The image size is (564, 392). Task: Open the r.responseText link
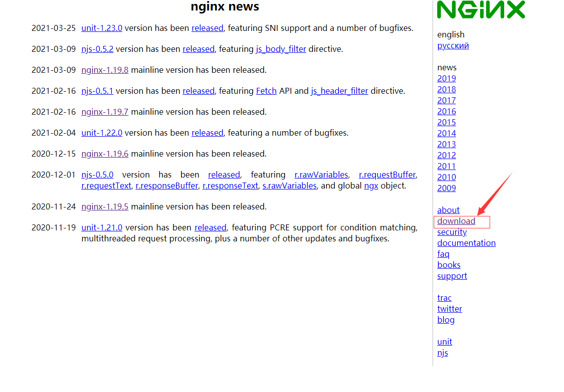coord(230,186)
